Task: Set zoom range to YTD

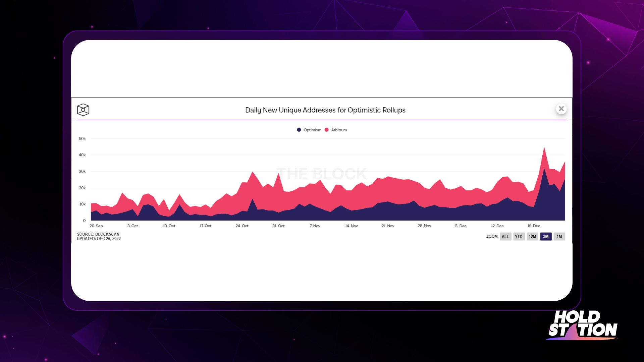Action: pyautogui.click(x=519, y=237)
